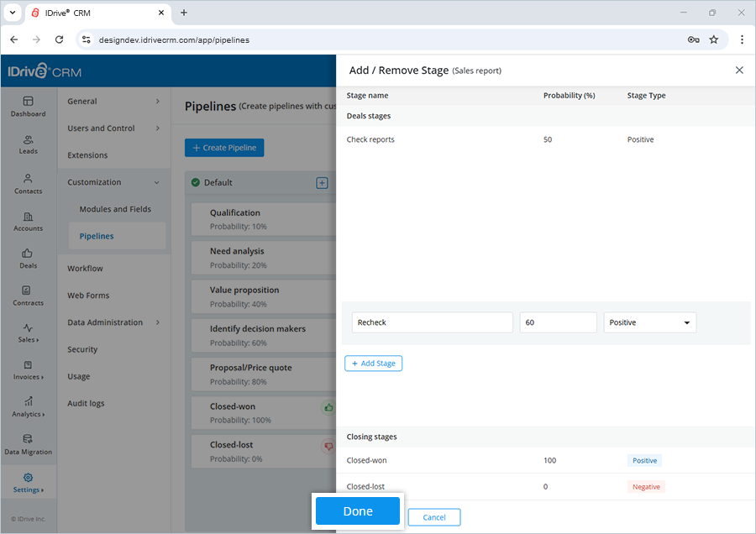Image resolution: width=756 pixels, height=534 pixels.
Task: Open the Contacts section
Action: coord(28,184)
